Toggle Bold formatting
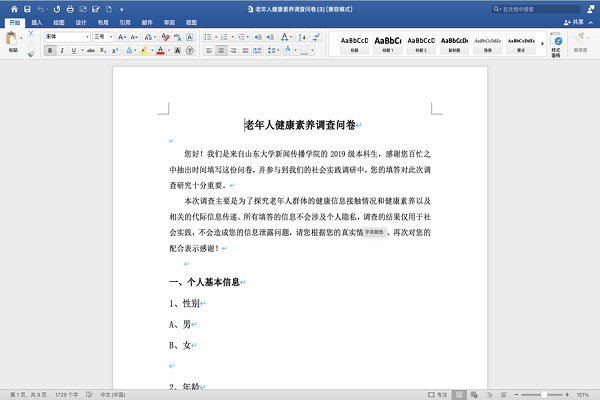Screen dimensions: 600x400 [x=47, y=49]
